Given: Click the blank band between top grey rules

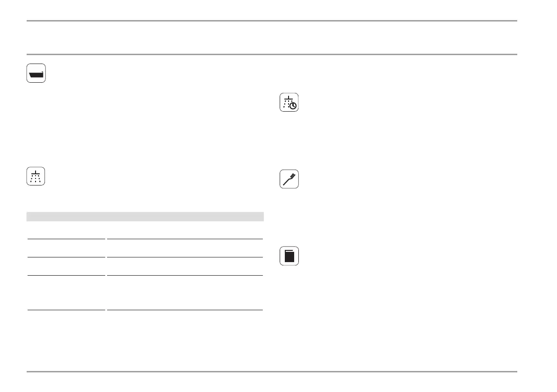Looking at the screenshot, I should [272, 37].
